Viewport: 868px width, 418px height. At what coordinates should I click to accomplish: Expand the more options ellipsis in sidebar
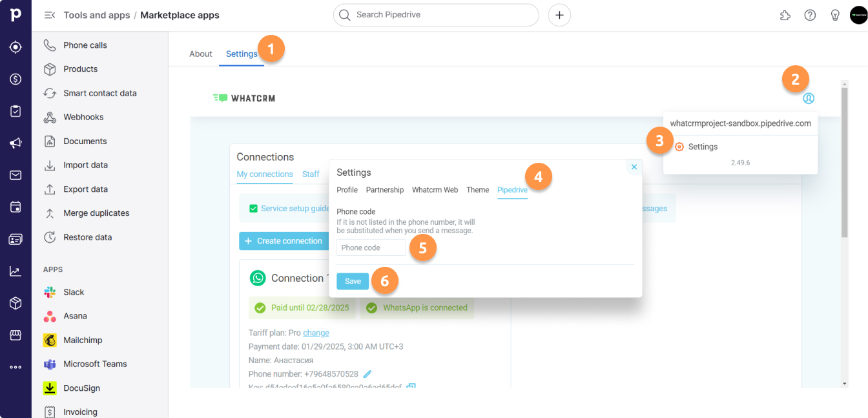point(15,367)
